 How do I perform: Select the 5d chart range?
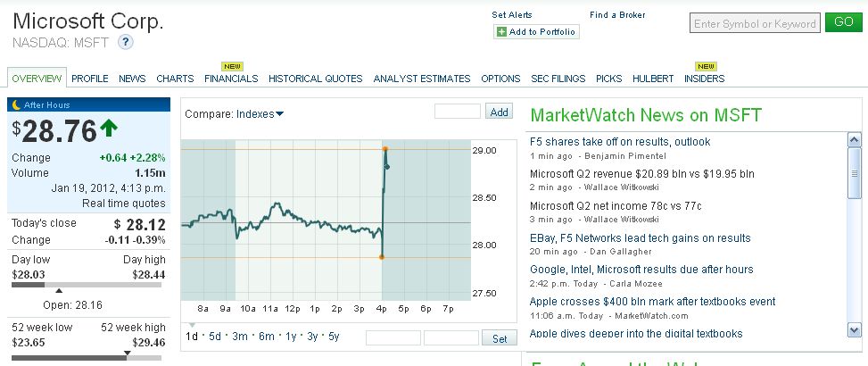coord(216,337)
